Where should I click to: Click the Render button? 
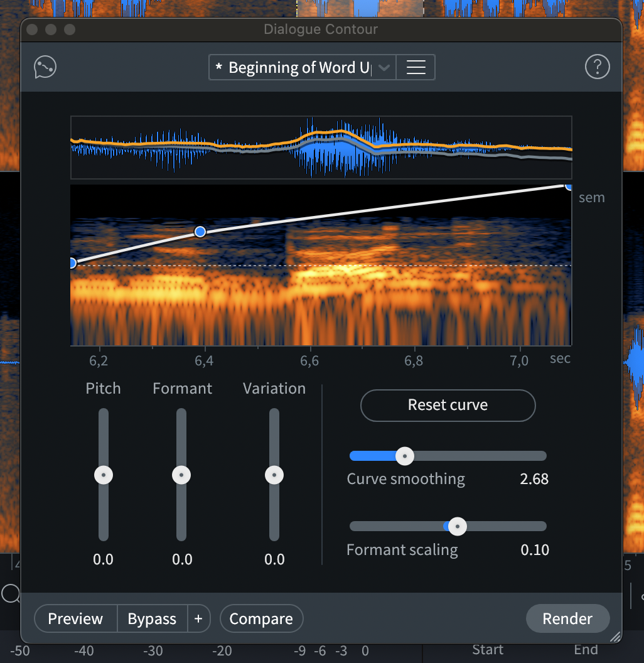567,618
